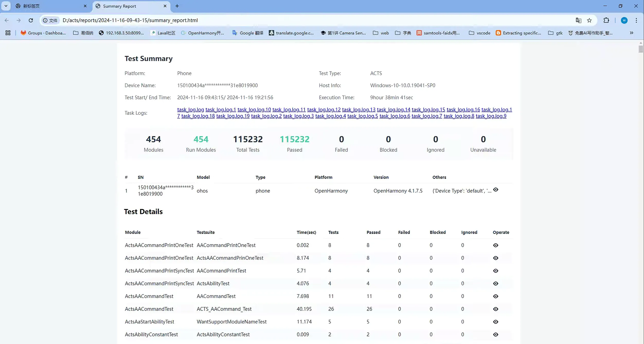Click the browser forward arrow
Viewport: 644px width, 344px height.
coord(19,20)
